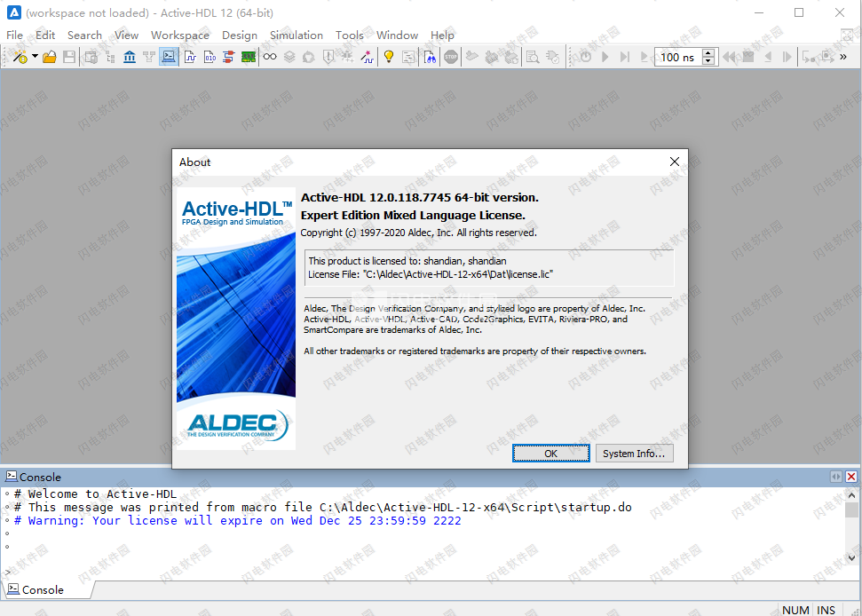Click the waveform document icon

coord(190,57)
